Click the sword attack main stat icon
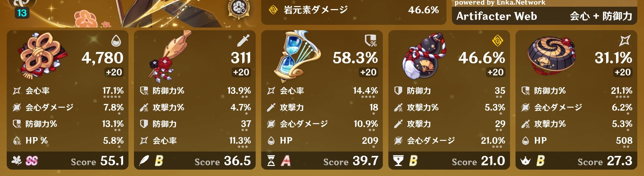 tap(243, 41)
